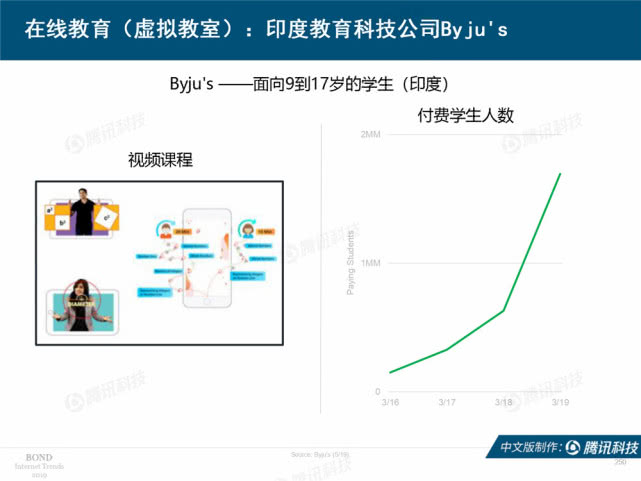This screenshot has width=641, height=481.
Task: Click the '中文版制作: 腾讯科技' banner
Action: tap(564, 447)
